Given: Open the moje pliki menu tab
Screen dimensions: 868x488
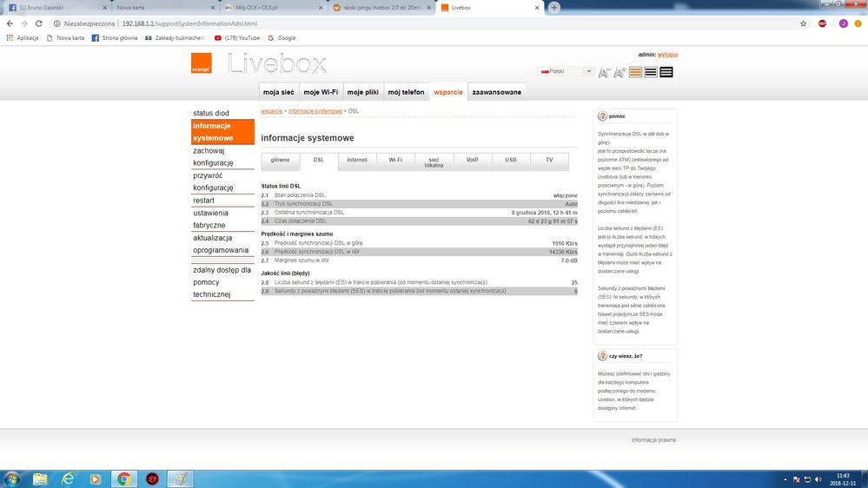Looking at the screenshot, I should (362, 92).
